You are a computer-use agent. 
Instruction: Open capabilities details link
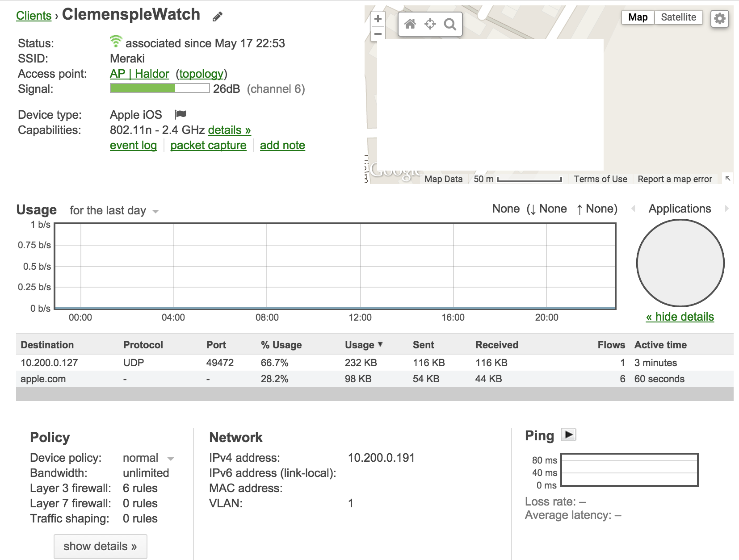[229, 130]
